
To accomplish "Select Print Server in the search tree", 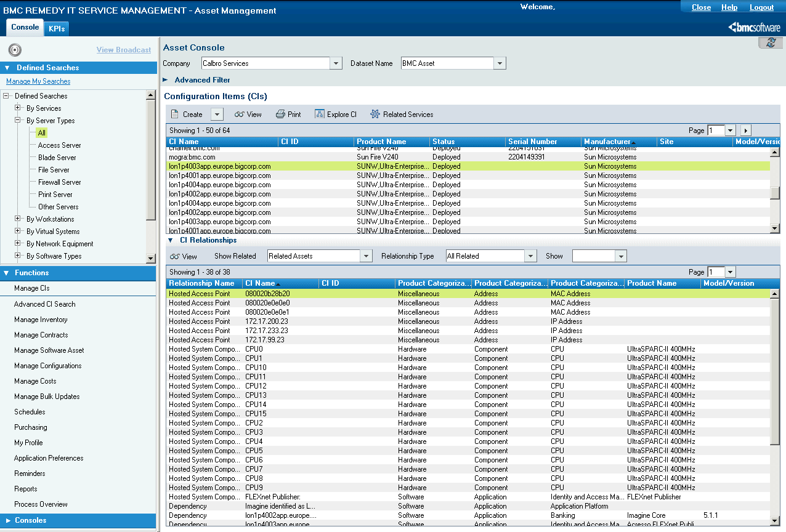I will (x=55, y=195).
